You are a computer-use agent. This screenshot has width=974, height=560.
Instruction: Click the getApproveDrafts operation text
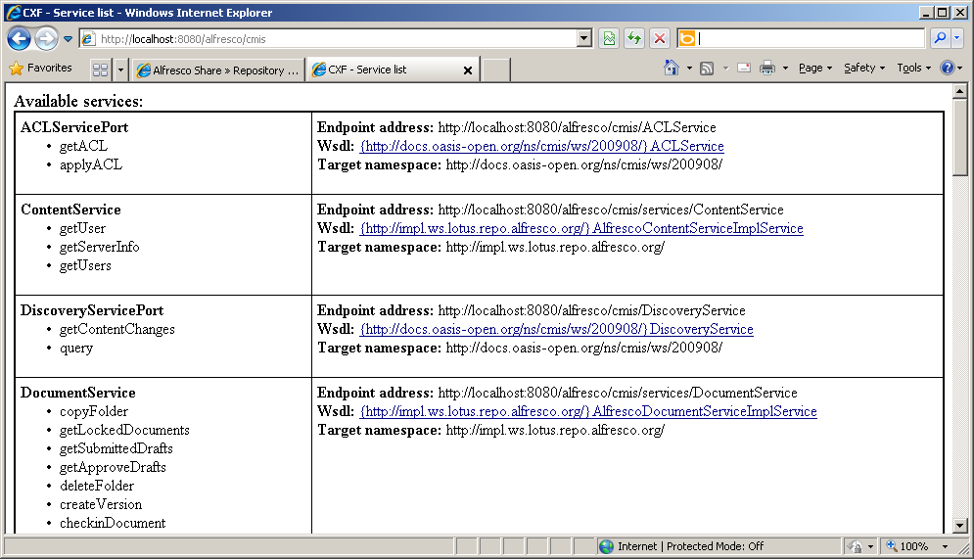(x=113, y=467)
